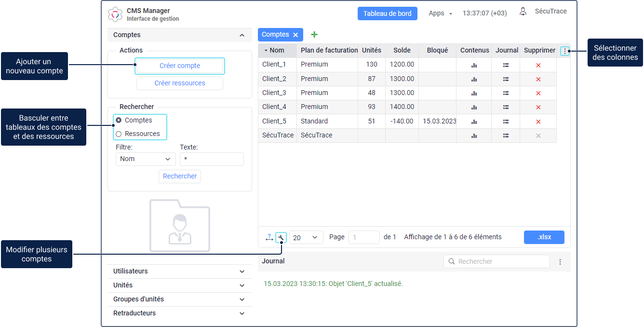Export table with .xlsx button
644x327 pixels.
click(x=544, y=237)
